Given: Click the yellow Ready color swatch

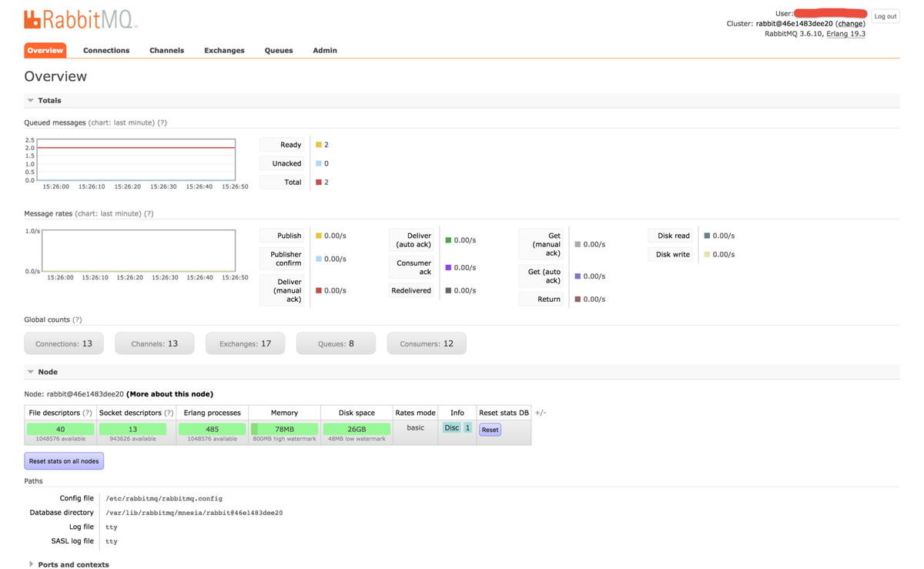Looking at the screenshot, I should pos(319,145).
